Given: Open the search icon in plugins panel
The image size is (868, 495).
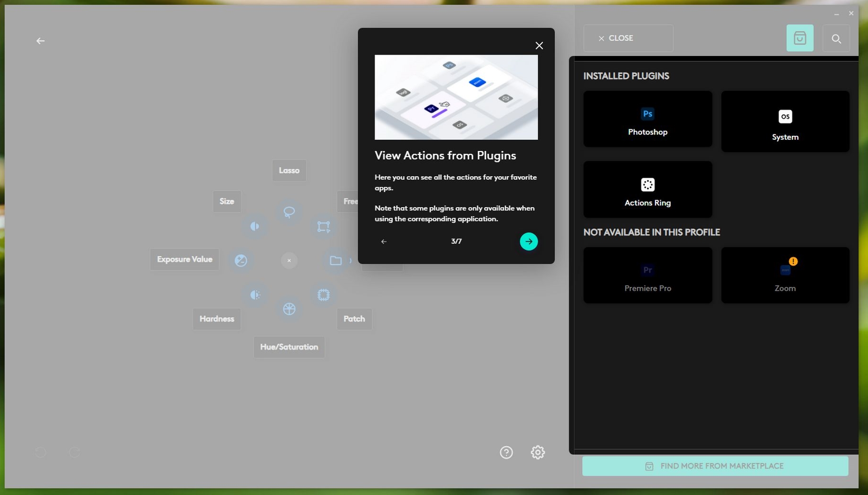Looking at the screenshot, I should point(836,38).
